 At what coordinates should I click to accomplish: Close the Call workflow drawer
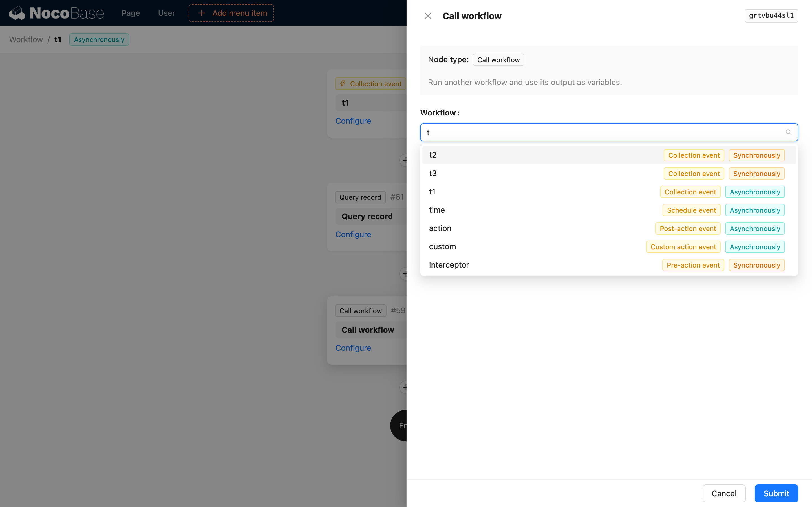tap(427, 15)
